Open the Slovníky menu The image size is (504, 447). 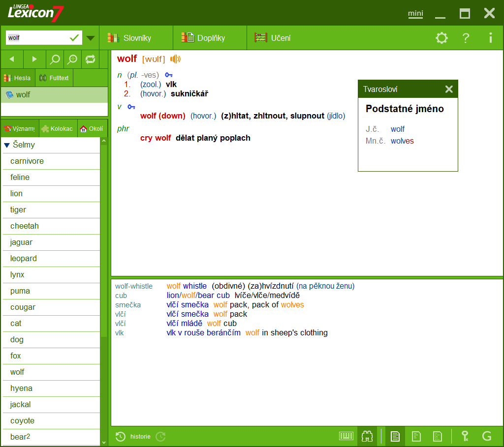[x=136, y=38]
